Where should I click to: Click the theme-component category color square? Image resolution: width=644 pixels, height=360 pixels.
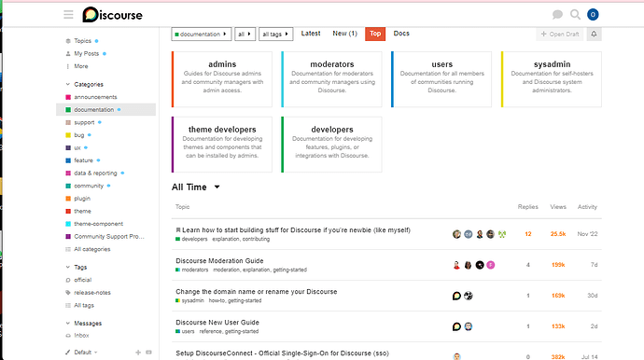68,224
